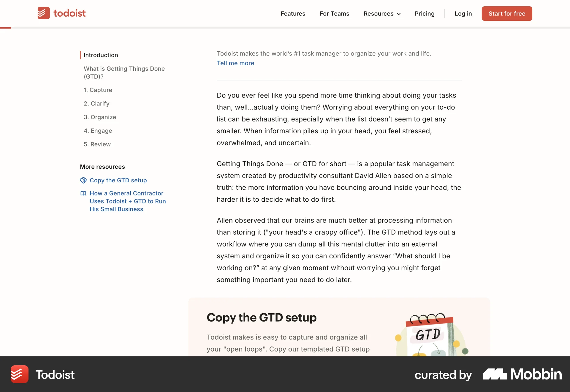Click the Mobbin logo in the footer

tap(495, 374)
